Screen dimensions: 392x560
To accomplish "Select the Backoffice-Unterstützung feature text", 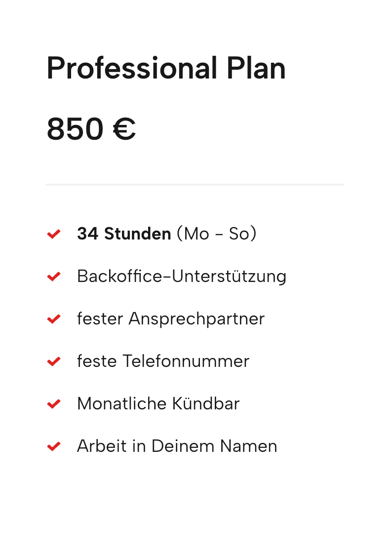I will 182,277.
